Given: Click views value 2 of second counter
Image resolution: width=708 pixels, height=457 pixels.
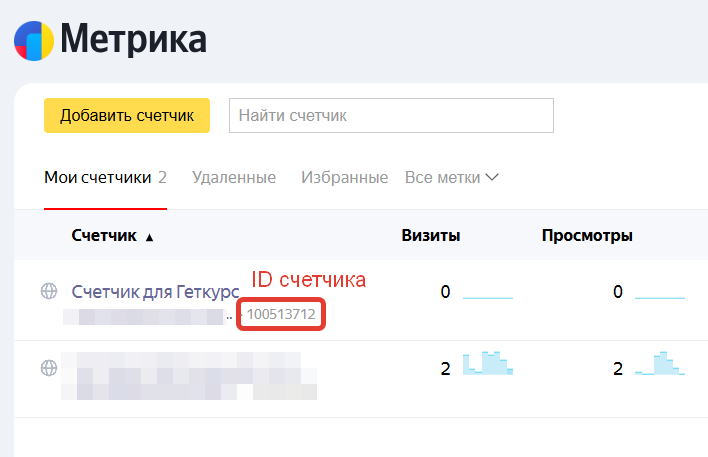Looking at the screenshot, I should pyautogui.click(x=618, y=369).
